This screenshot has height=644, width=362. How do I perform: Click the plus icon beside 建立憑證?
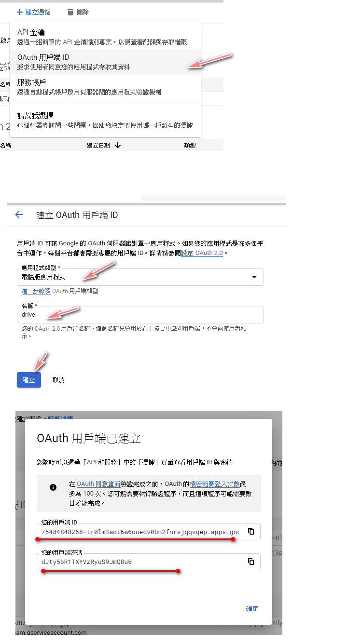coord(19,12)
